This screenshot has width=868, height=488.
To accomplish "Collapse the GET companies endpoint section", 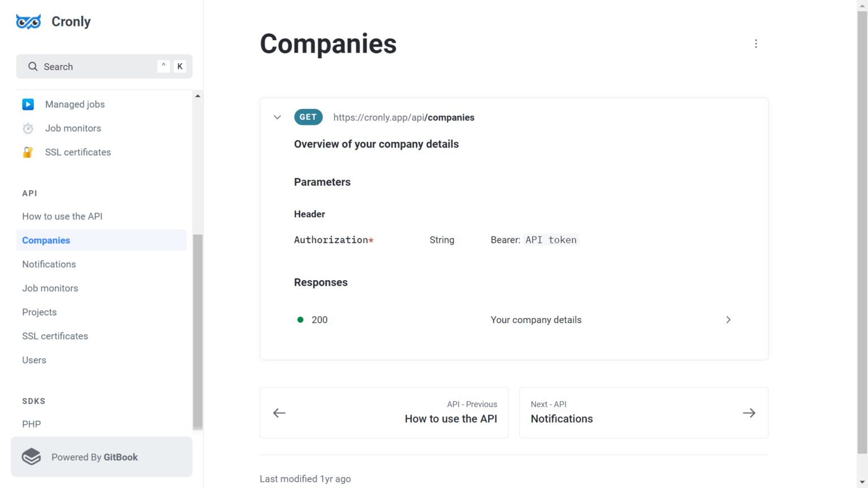I will pos(277,117).
